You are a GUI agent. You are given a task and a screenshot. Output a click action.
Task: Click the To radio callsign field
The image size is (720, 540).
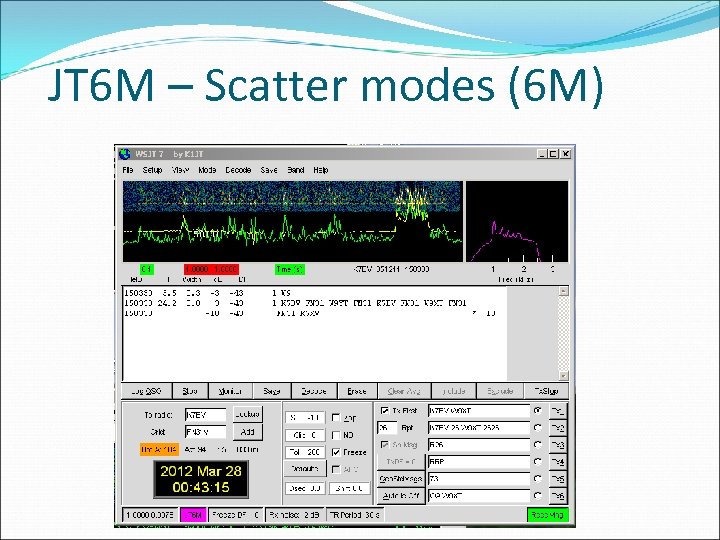click(205, 415)
